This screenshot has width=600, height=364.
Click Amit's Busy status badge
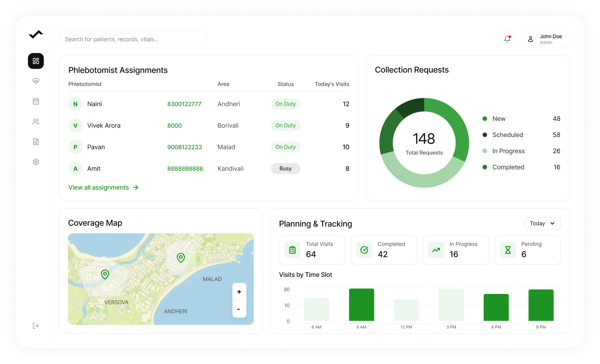[286, 169]
